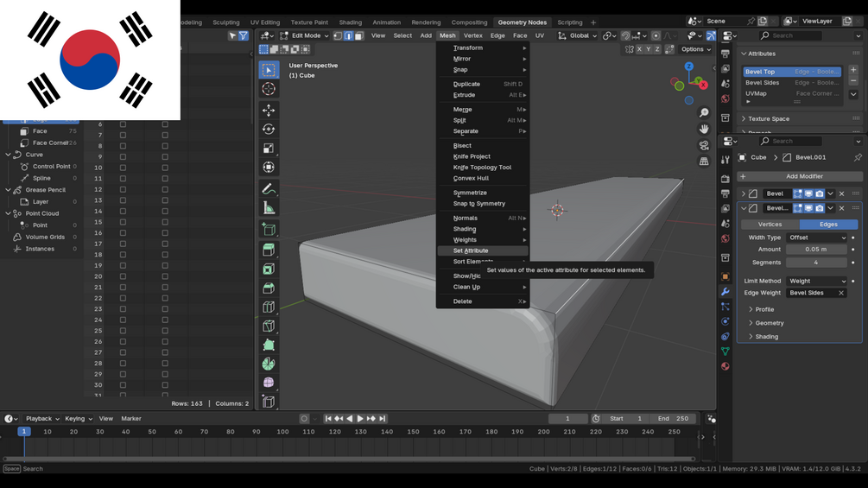Switch to vertex select mode

(x=338, y=35)
